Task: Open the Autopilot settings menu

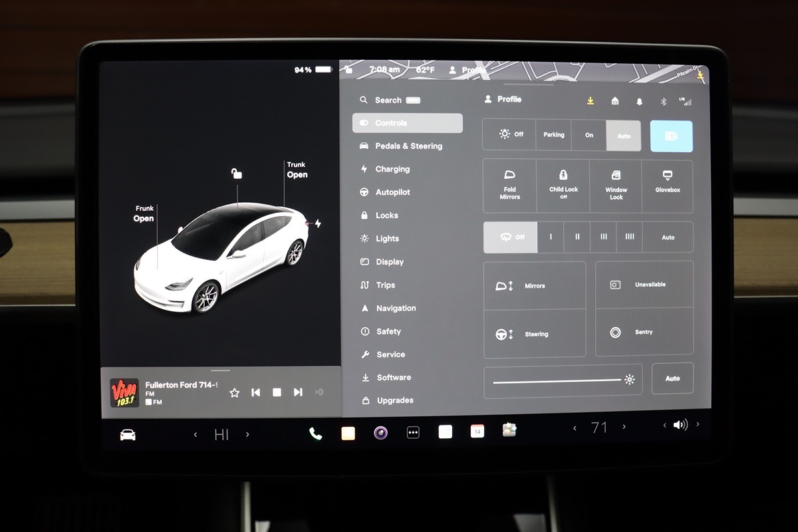Action: click(392, 192)
